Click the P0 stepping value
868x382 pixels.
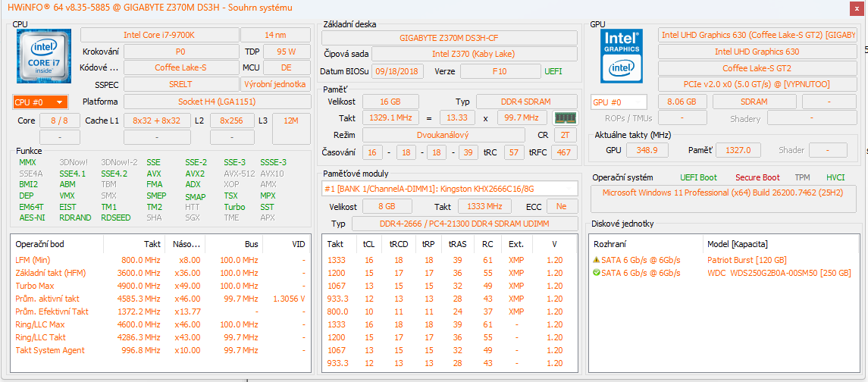click(180, 52)
